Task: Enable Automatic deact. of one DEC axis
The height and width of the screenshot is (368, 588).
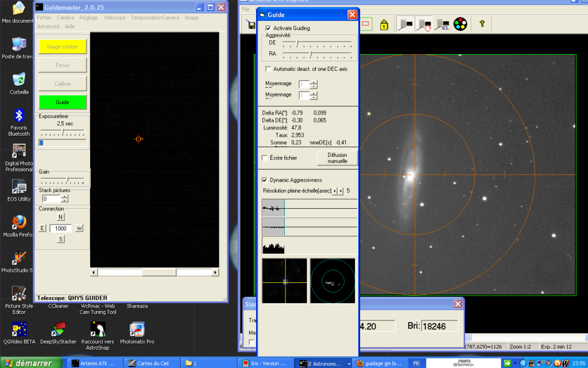Action: tap(268, 69)
